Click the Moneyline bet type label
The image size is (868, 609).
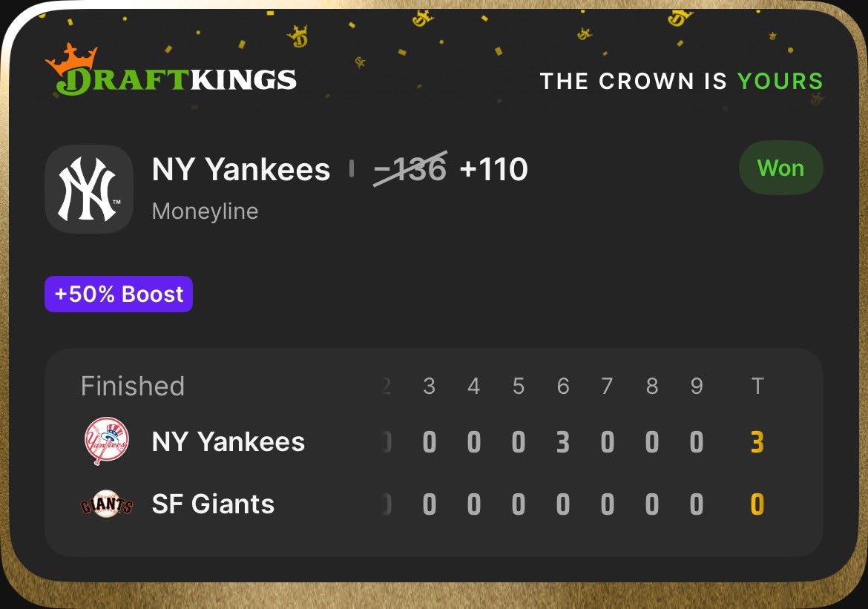[205, 211]
